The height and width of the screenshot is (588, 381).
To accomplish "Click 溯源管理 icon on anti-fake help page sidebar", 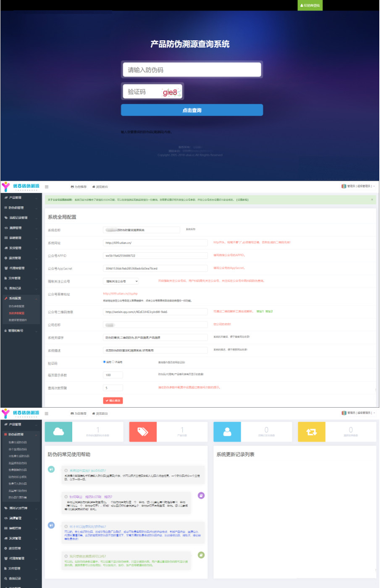I will tap(6, 518).
